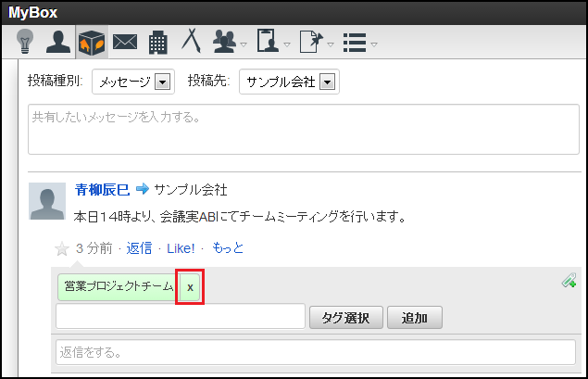This screenshot has height=379, width=588.
Task: Focus the 返信をする reply field
Action: 316,352
